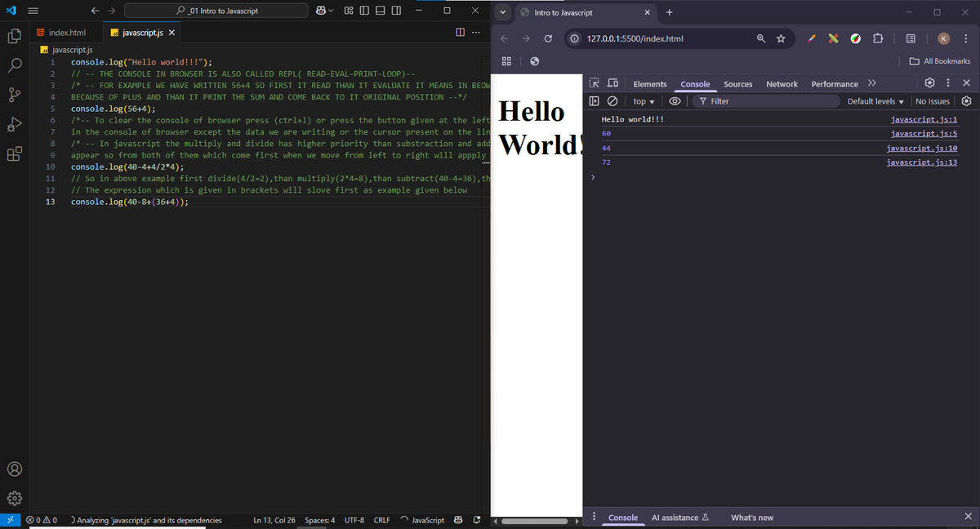Open the Search view in VS Code
Screen dimensions: 980x529
coord(14,64)
